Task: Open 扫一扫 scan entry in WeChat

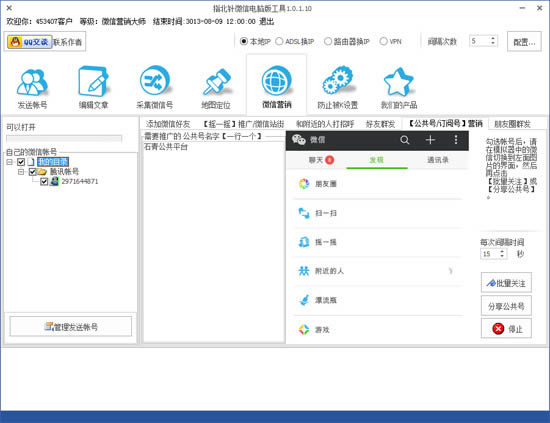Action: pyautogui.click(x=377, y=213)
